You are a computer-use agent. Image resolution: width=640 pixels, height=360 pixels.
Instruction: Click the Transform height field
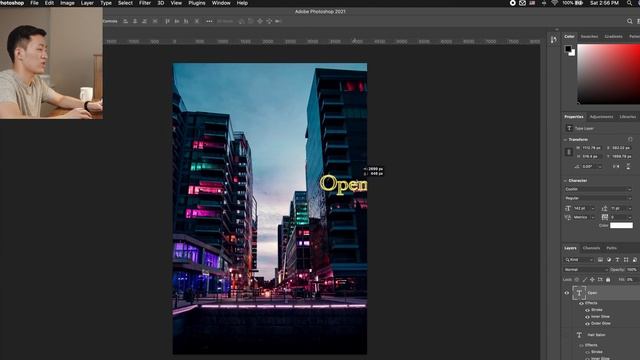pyautogui.click(x=591, y=156)
